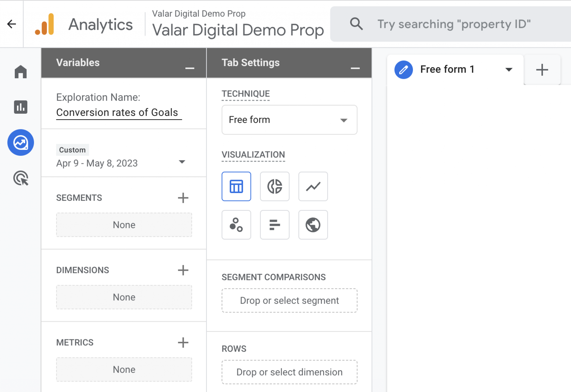This screenshot has height=392, width=571.
Task: Add a new exploration tab
Action: click(542, 70)
